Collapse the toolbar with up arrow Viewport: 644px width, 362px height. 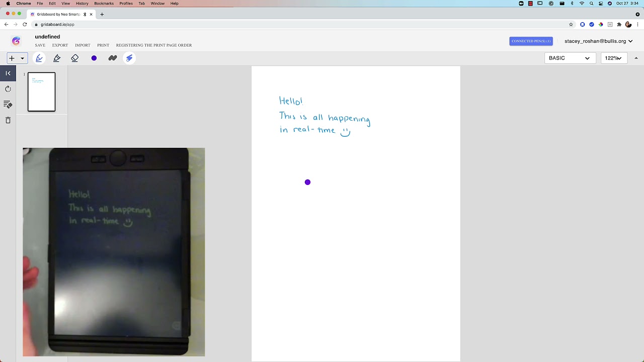coord(636,58)
